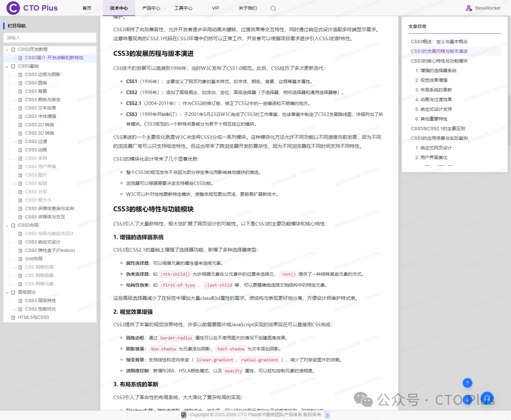Open CSS3 过渡 tree item

pos(36,142)
